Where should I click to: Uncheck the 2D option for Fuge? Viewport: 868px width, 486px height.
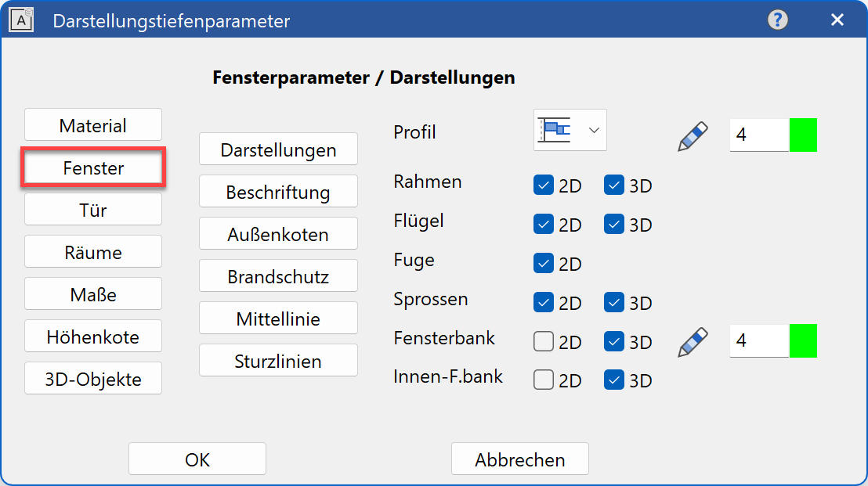(543, 263)
